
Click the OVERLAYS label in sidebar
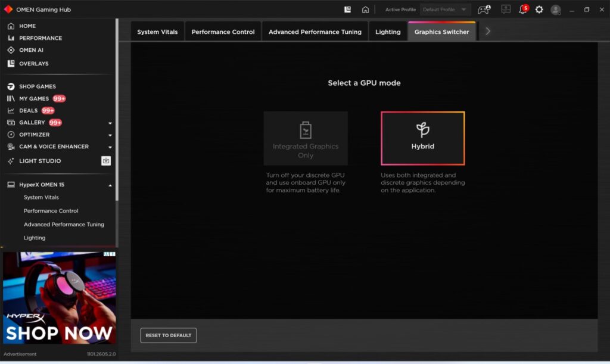tap(34, 63)
